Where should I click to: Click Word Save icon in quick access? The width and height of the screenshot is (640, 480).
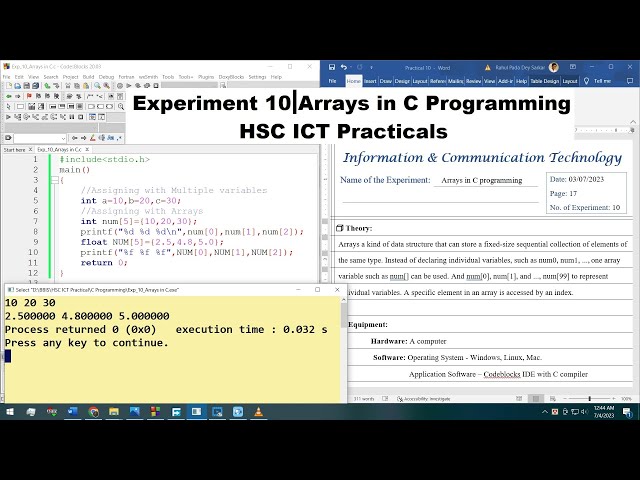(x=332, y=67)
